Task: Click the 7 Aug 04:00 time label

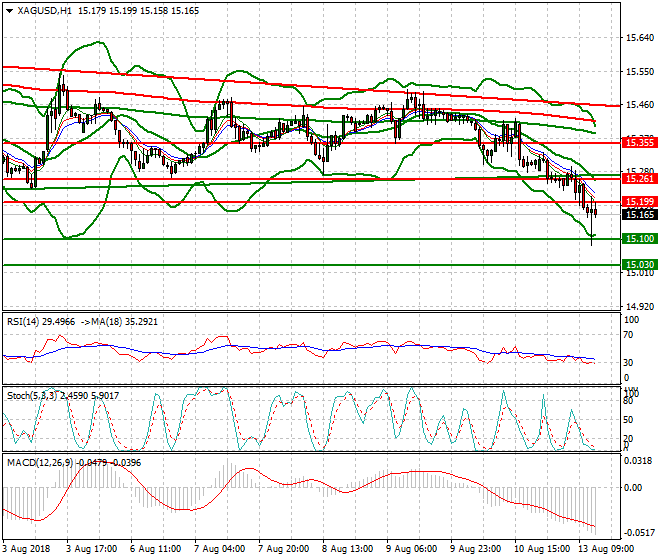Action: click(222, 550)
